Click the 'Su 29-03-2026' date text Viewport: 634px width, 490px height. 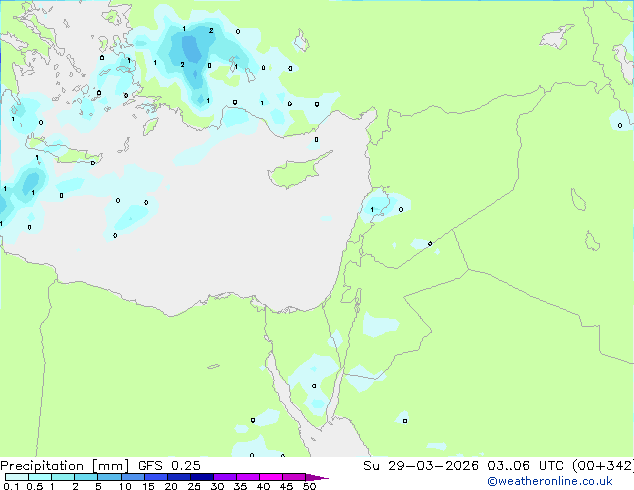pos(421,466)
